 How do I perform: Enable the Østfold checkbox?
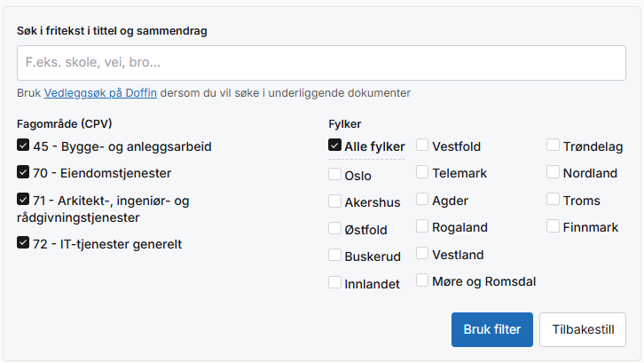334,228
